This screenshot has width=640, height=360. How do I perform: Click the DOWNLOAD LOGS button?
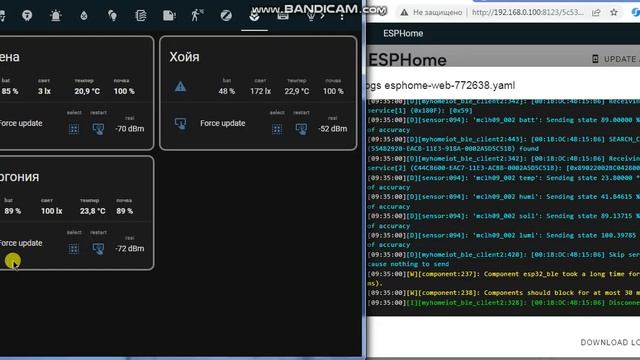click(x=610, y=342)
